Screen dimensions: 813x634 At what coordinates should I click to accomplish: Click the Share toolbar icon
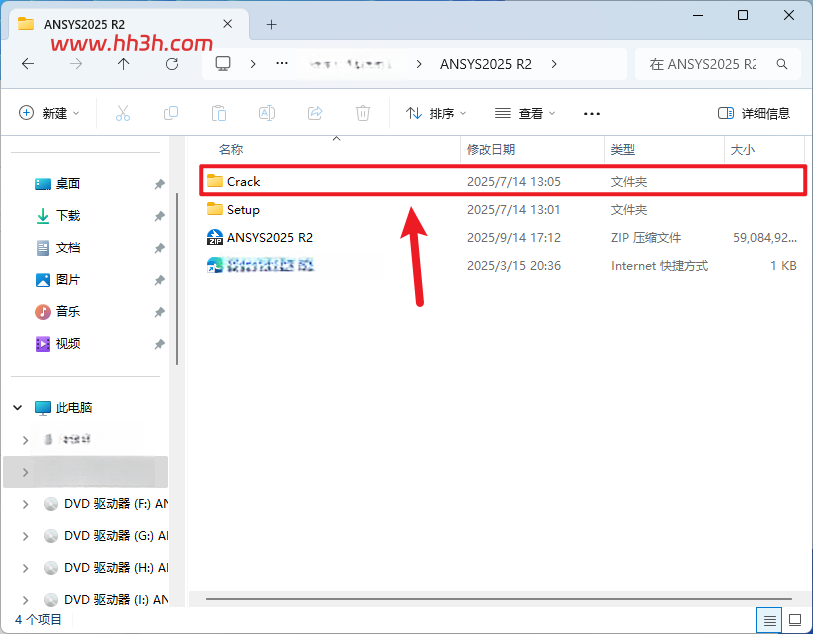point(315,113)
